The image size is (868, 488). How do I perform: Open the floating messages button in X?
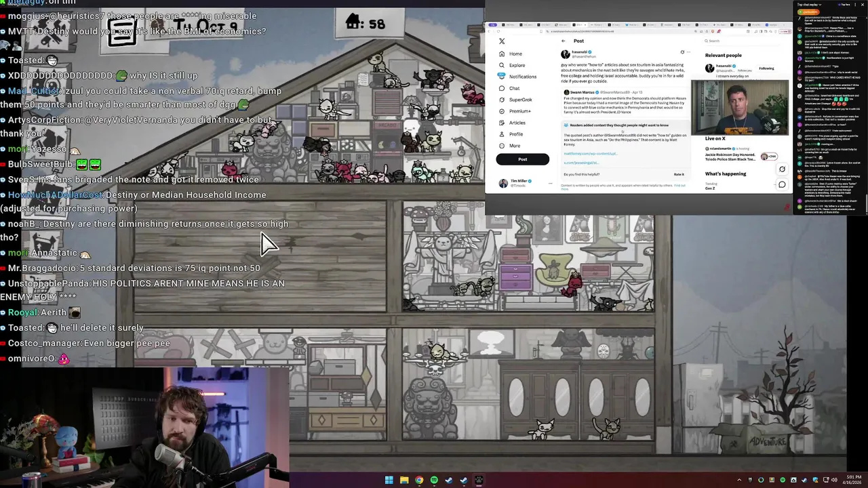782,184
